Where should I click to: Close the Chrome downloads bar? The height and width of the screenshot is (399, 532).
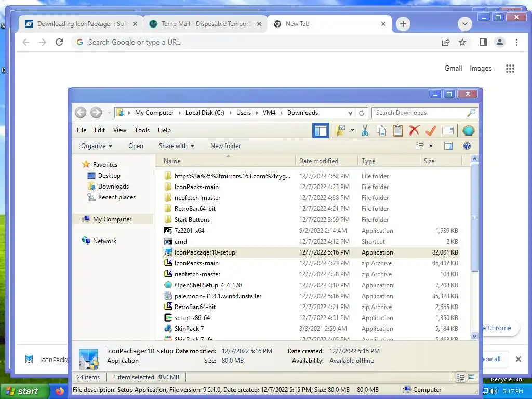pyautogui.click(x=518, y=359)
